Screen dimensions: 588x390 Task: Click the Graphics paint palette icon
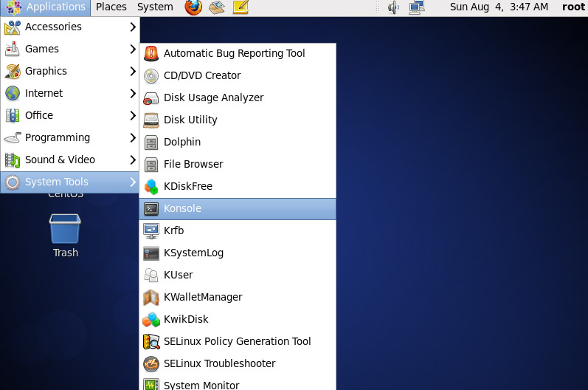click(x=13, y=72)
